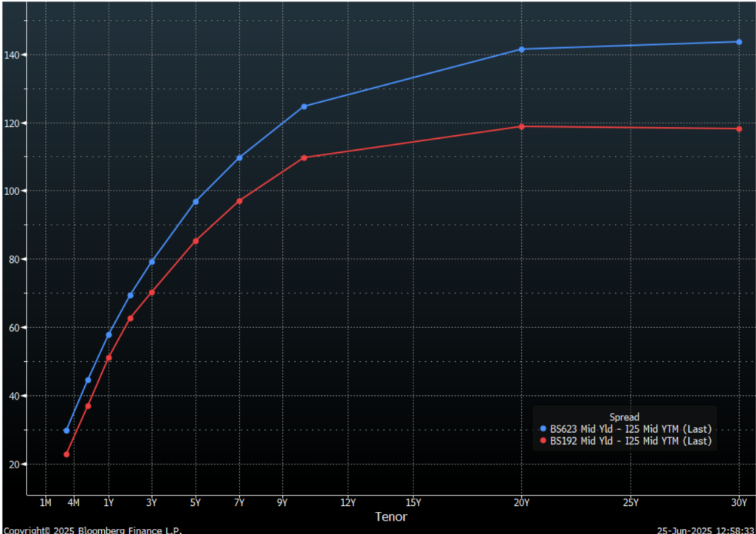This screenshot has width=756, height=534.
Task: Click the 140 value on the y-axis
Action: point(13,55)
